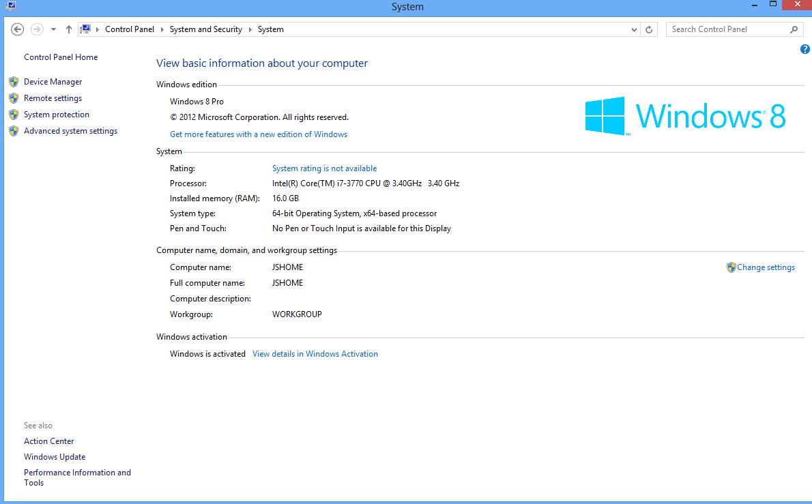Viewport: 812px width, 504px height.
Task: Click the computer icon in address bar
Action: click(x=86, y=29)
